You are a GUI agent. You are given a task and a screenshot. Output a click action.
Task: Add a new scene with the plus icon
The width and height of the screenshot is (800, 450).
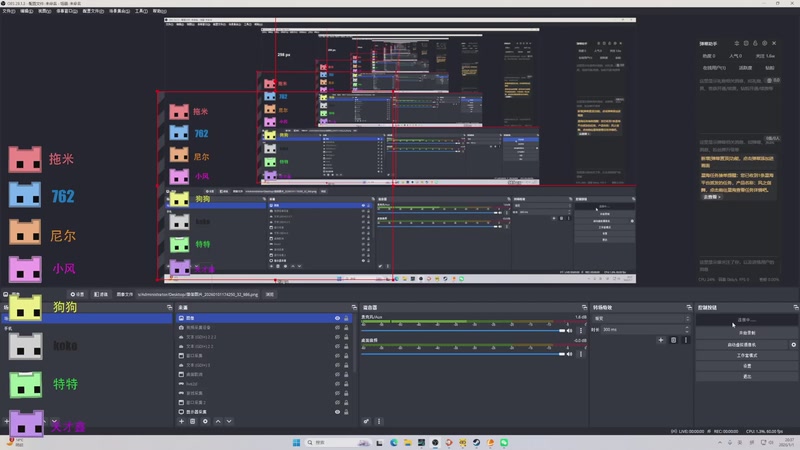7,421
